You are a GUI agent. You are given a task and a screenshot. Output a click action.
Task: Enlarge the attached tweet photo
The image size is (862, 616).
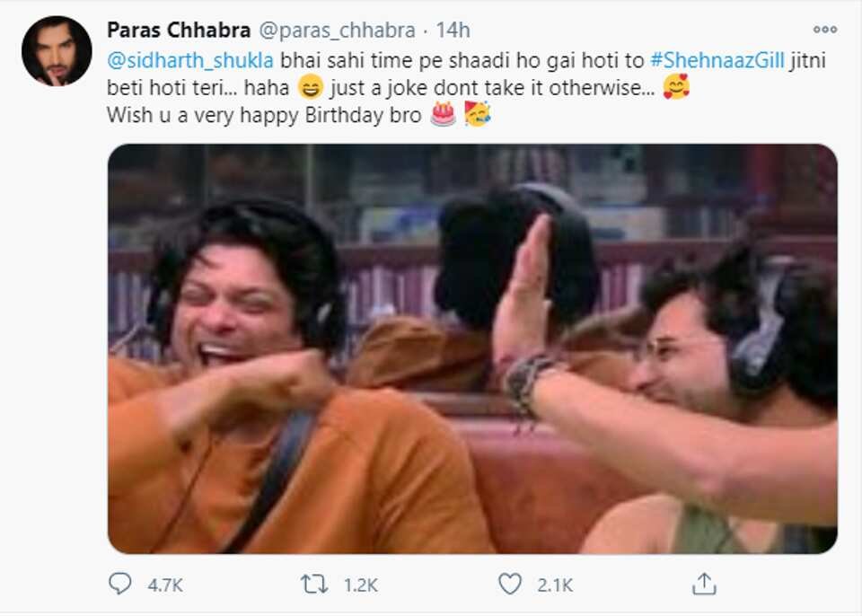(472, 348)
